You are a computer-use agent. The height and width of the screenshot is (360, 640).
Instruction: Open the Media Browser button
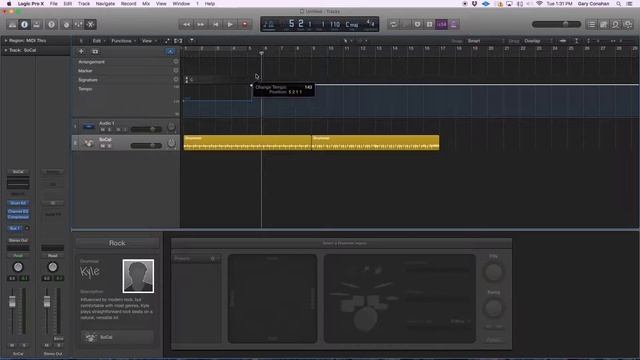click(628, 24)
